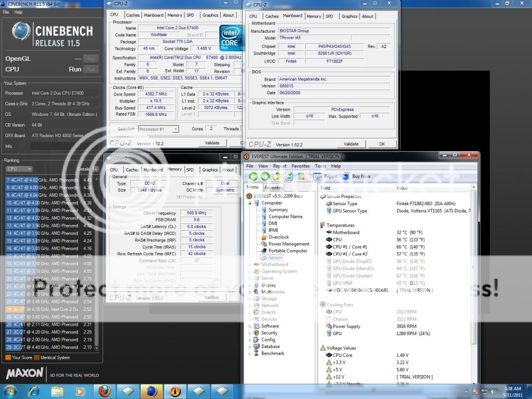Click volume speaker tray icon

(493, 392)
